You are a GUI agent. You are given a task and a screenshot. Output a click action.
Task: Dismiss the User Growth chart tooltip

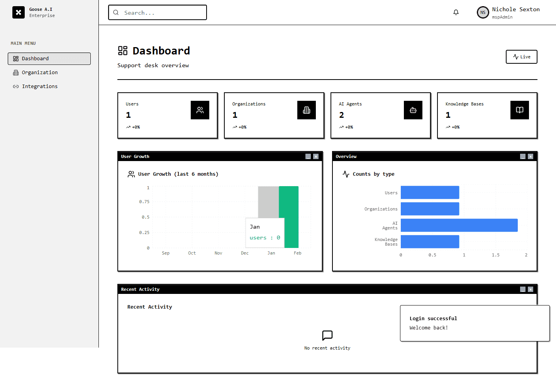[264, 232]
